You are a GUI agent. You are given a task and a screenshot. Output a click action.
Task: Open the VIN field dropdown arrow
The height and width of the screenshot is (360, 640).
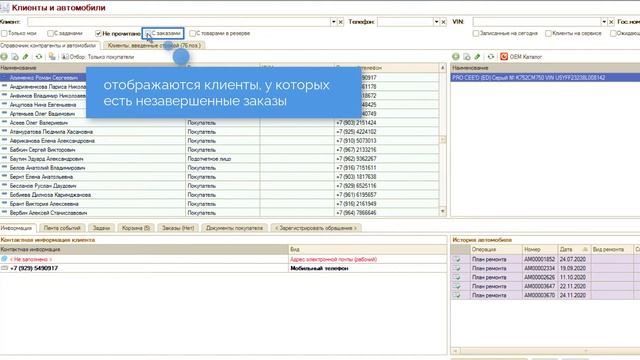point(604,22)
